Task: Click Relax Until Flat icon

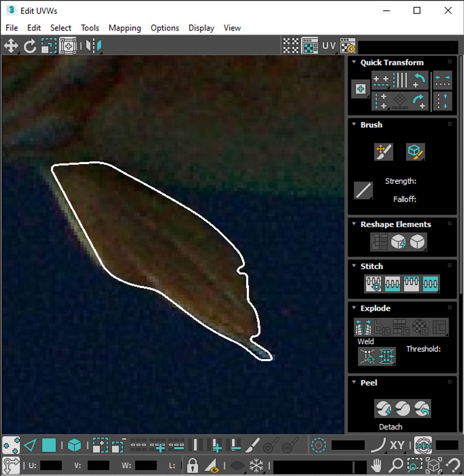Action: 398,242
